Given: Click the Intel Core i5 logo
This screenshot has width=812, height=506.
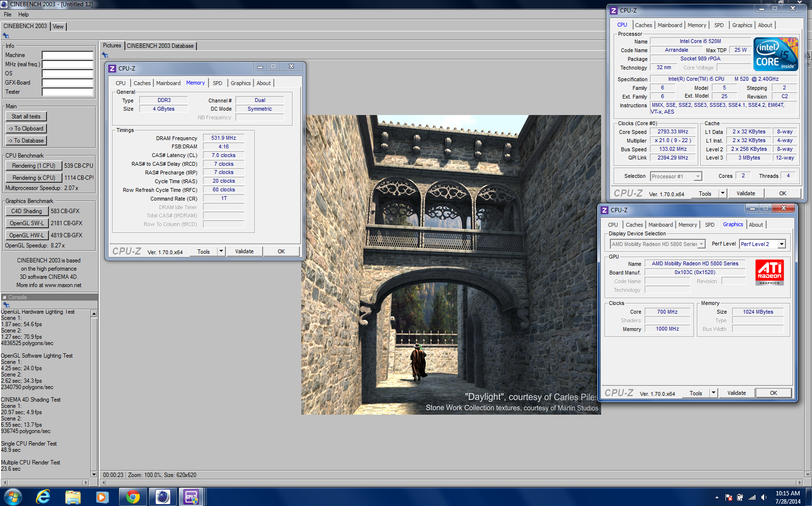Looking at the screenshot, I should (x=776, y=54).
